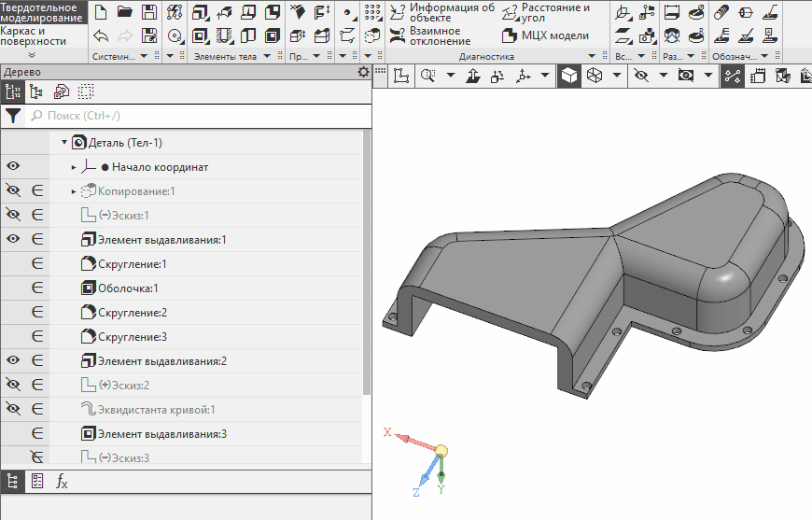Show the hidden Эскиз:2 sketch
The width and height of the screenshot is (812, 520).
point(13,385)
